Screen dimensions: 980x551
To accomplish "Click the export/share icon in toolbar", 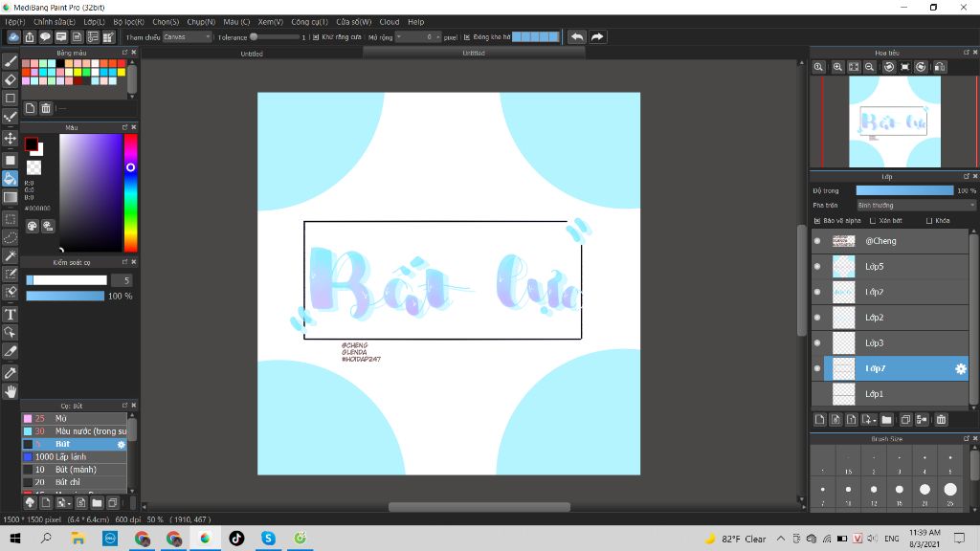I will coord(30,37).
